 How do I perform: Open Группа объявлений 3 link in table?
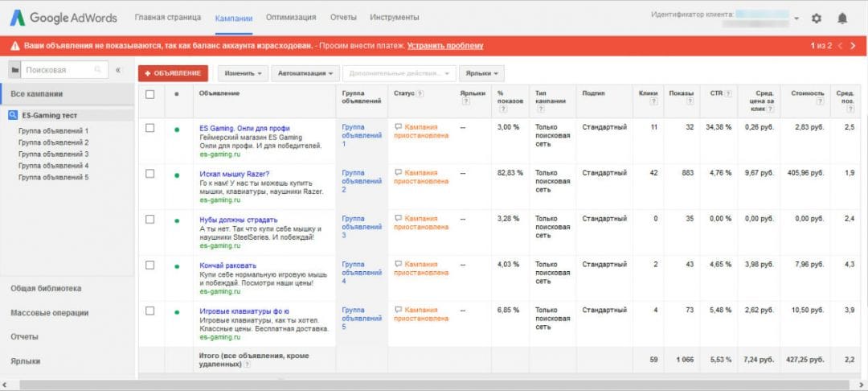click(362, 227)
